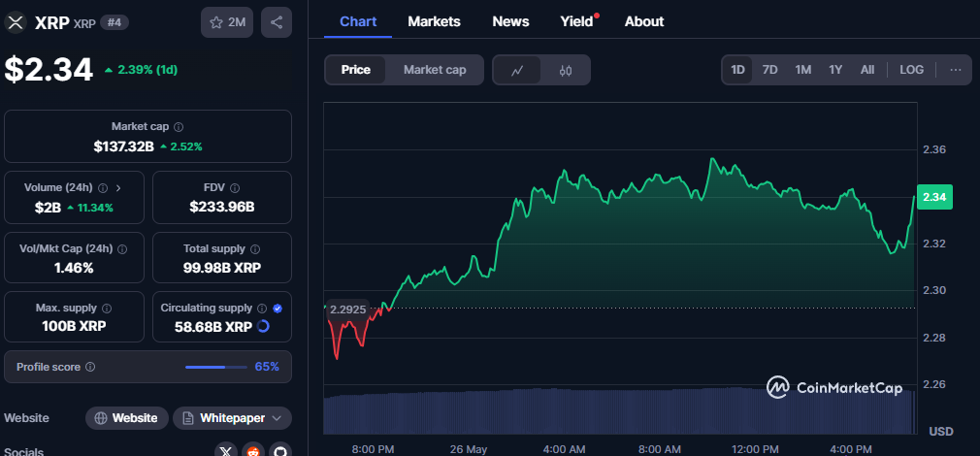Set chart range to All
980x456 pixels.
867,70
